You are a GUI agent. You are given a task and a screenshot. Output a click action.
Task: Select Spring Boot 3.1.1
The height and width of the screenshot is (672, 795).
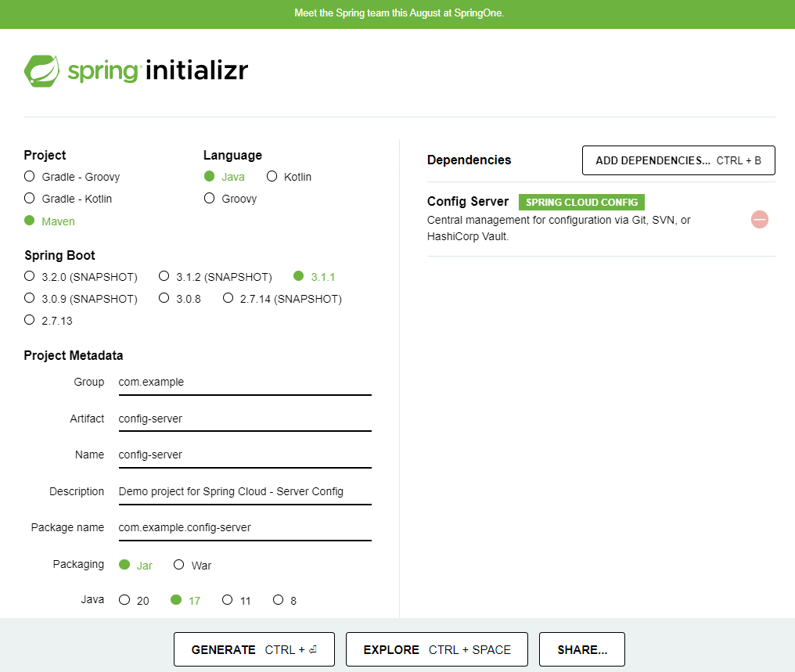(x=314, y=277)
